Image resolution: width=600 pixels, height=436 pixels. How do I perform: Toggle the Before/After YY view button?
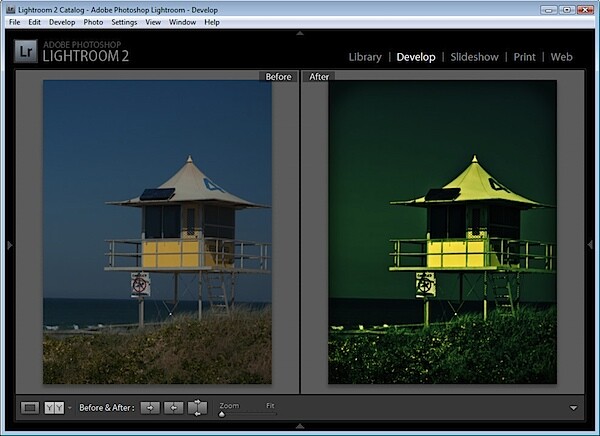[x=54, y=407]
